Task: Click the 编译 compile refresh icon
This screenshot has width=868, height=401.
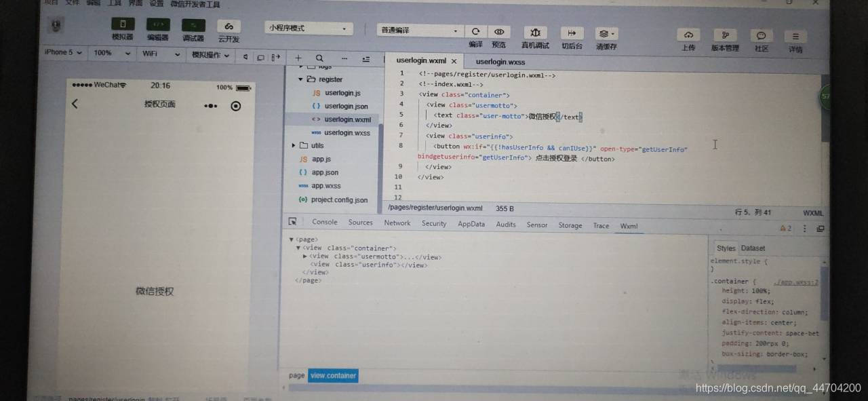Action: [x=476, y=32]
